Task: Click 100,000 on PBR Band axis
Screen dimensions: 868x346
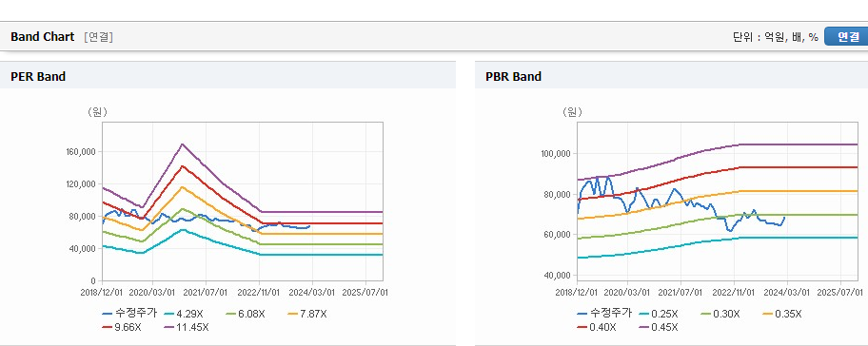Action: point(557,153)
